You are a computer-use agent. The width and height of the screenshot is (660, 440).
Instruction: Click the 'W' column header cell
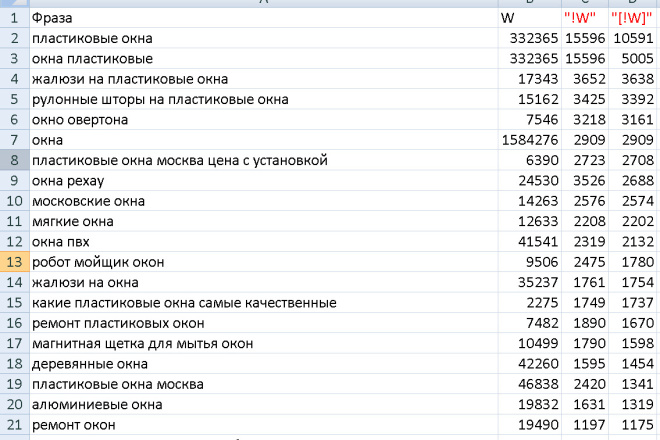point(530,18)
